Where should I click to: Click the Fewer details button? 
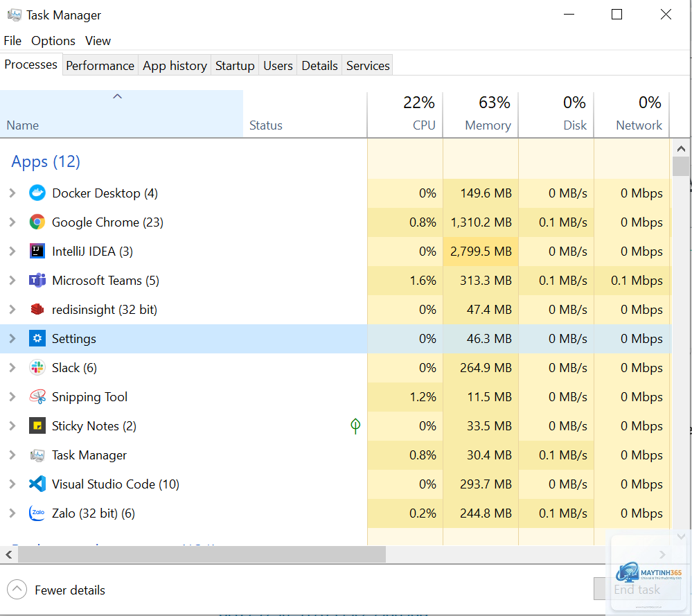57,590
